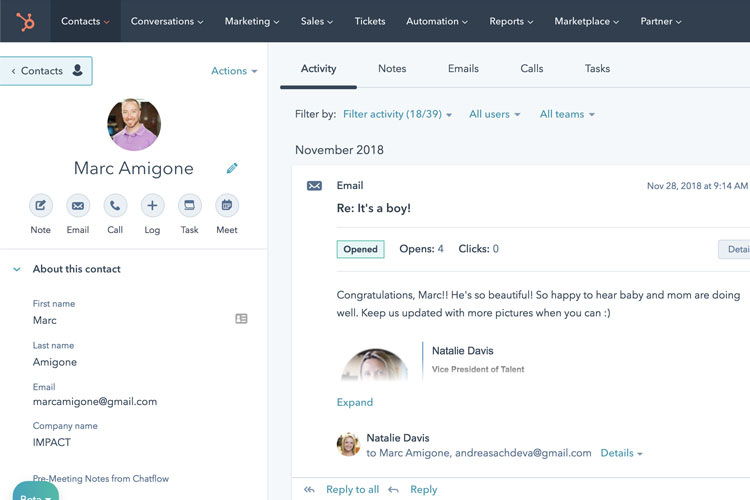Screen dimensions: 750x500
Task: Click the Log activity plus icon
Action: [152, 206]
